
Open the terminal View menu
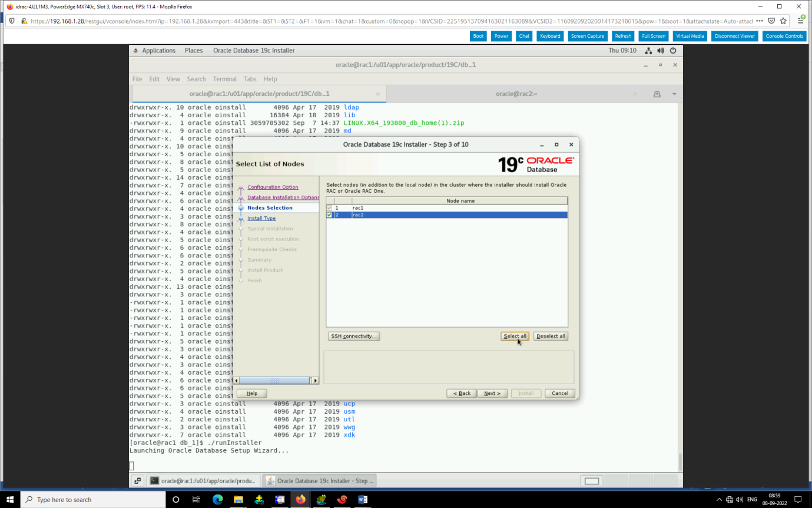[x=173, y=79]
